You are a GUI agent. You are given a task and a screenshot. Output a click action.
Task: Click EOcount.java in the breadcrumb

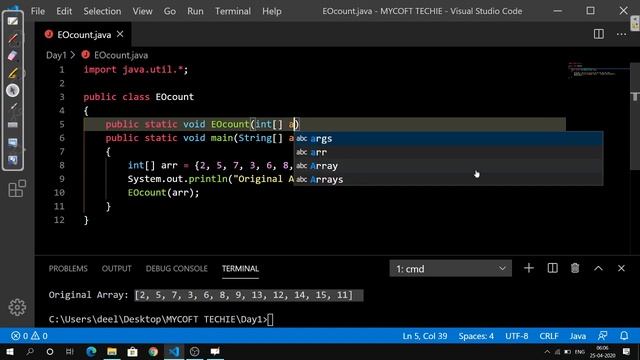[121, 55]
